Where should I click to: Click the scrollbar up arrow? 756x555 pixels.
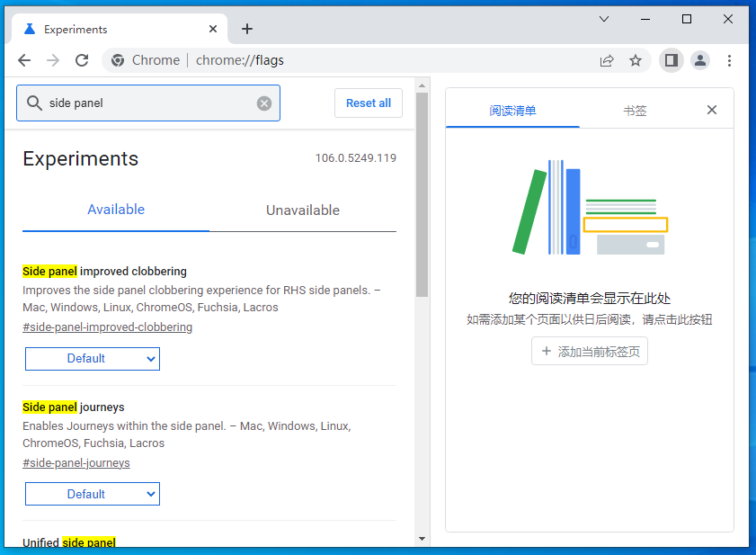[422, 85]
